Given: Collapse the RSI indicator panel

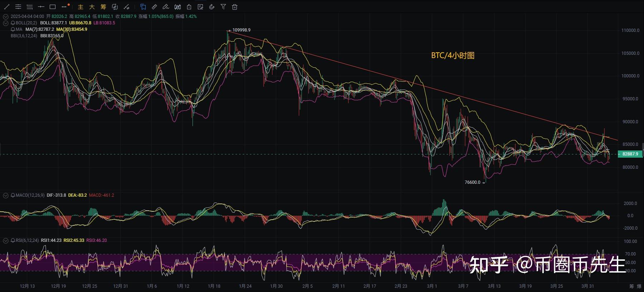Looking at the screenshot, I should pos(6,240).
